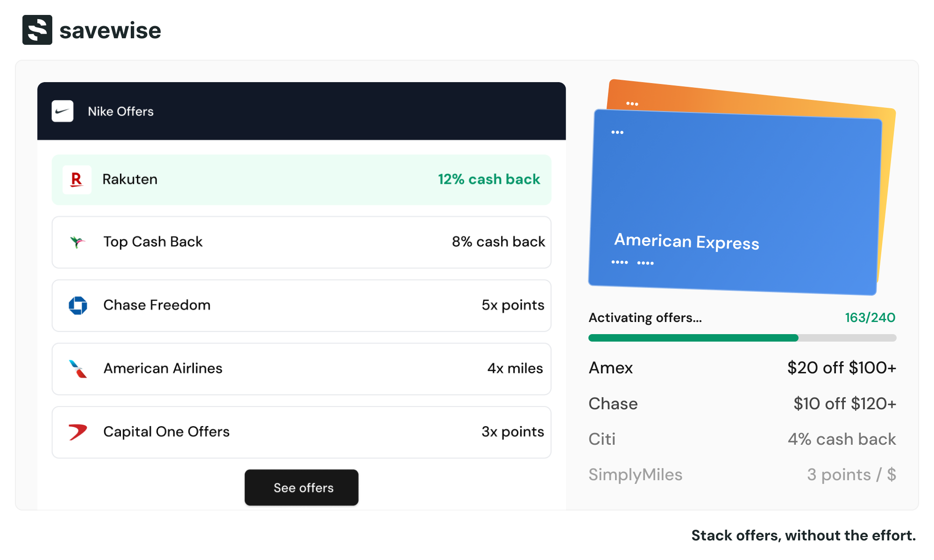Click the Activating offers progress bar

click(742, 338)
